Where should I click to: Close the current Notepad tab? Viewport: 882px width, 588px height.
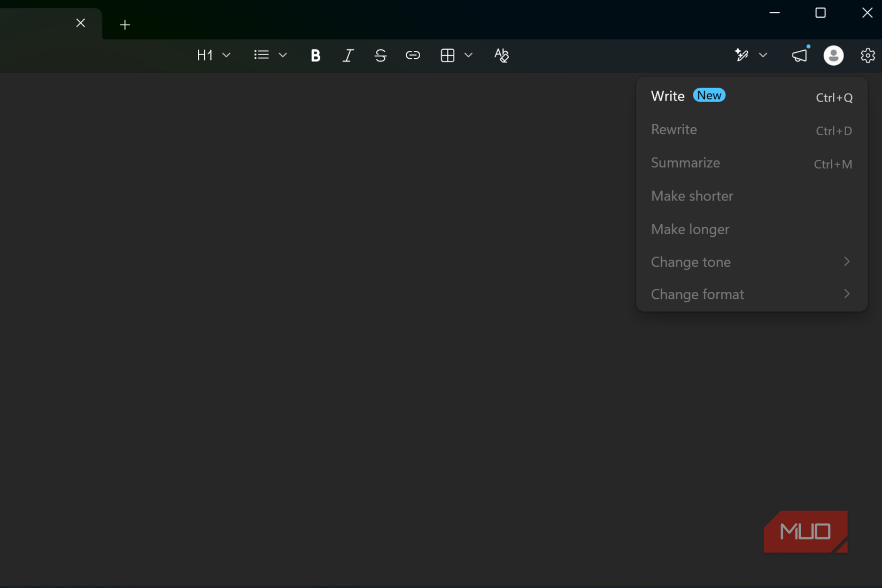[81, 23]
